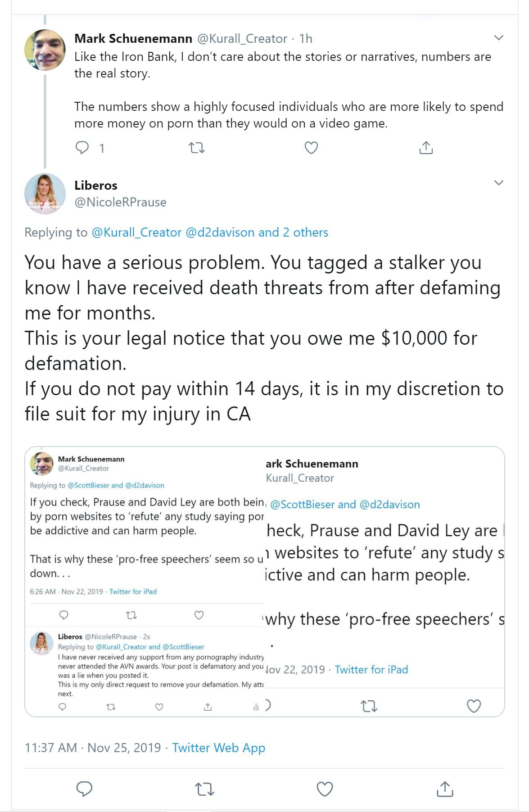Open the @NicoleRPrause handle

pyautogui.click(x=120, y=202)
